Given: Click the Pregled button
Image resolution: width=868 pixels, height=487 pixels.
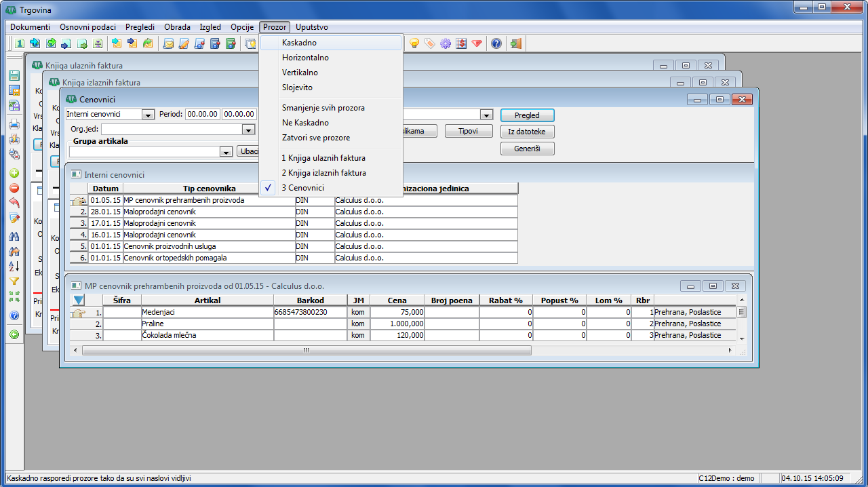Looking at the screenshot, I should click(x=528, y=115).
